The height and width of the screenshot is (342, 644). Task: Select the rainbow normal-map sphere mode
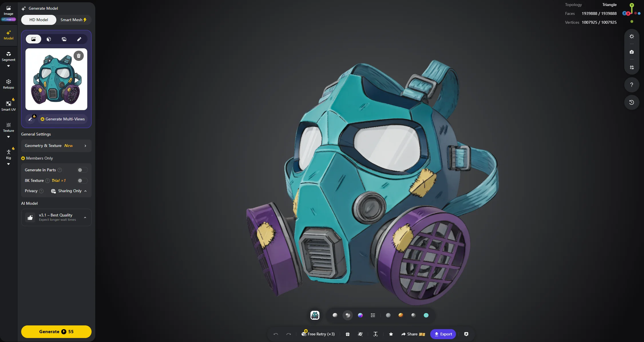360,315
